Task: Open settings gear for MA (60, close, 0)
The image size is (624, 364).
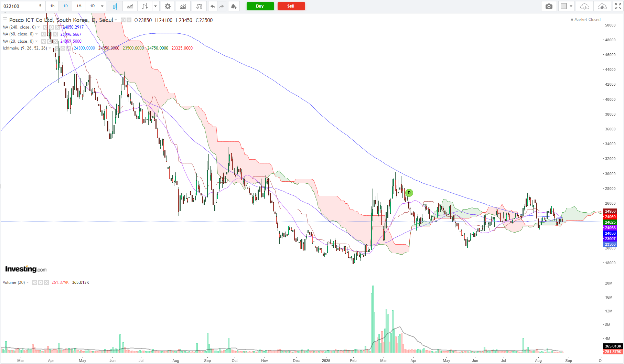Action: [x=49, y=34]
